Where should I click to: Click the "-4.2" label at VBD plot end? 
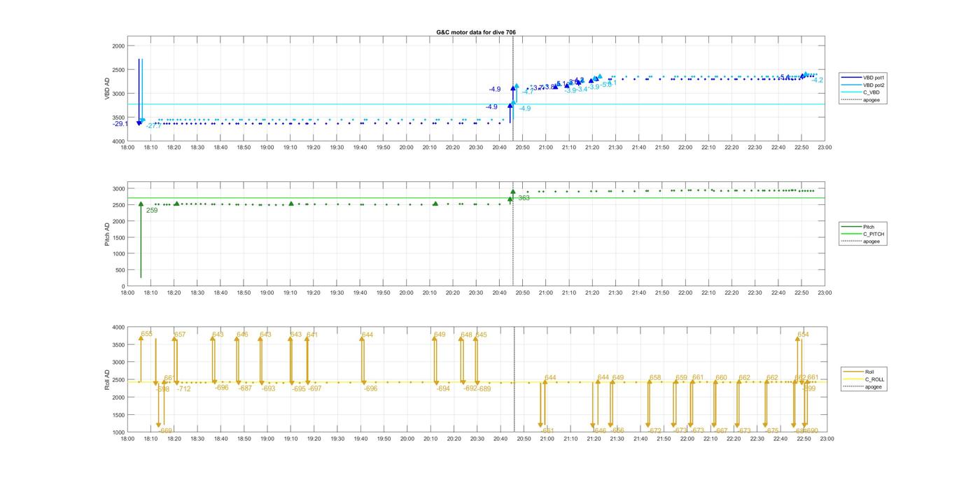817,80
